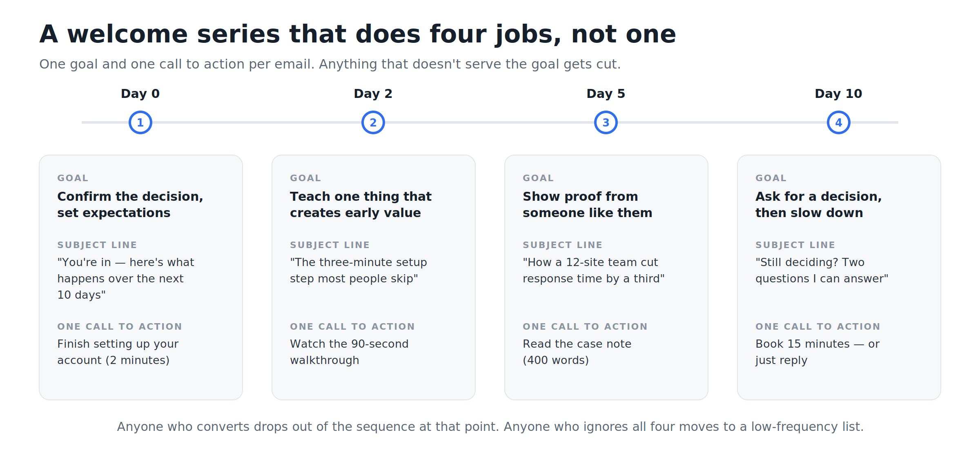Click the 12-site team subject line
This screenshot has width=980, height=457.
click(594, 270)
